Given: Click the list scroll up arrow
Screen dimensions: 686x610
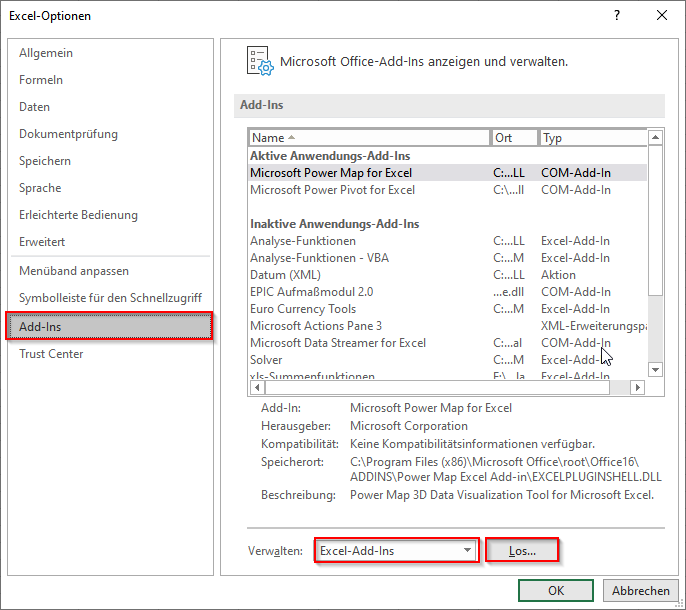Looking at the screenshot, I should coord(655,138).
